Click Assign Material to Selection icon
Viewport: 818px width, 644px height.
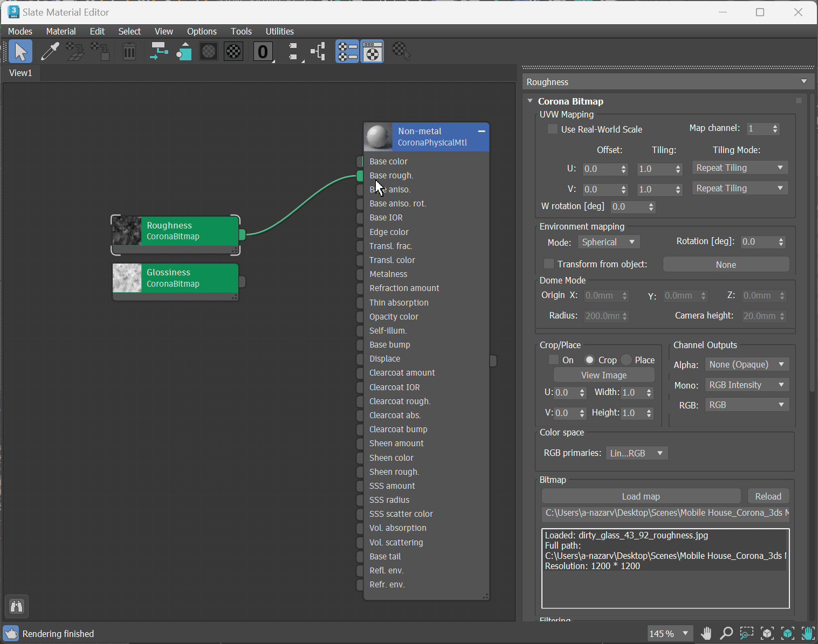100,52
